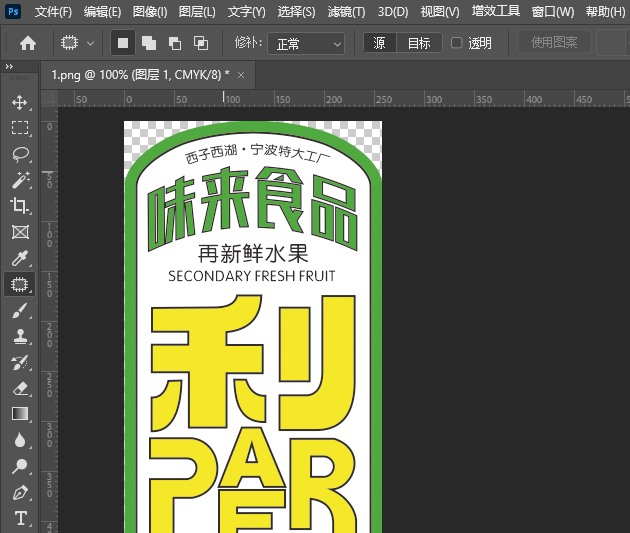This screenshot has width=630, height=533.
Task: Enable the 透明 (Transparent) checkbox
Action: pyautogui.click(x=457, y=43)
